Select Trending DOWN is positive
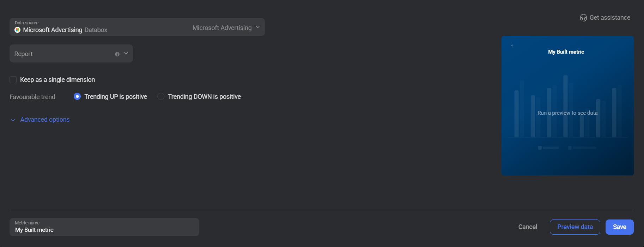This screenshot has height=247, width=644. click(161, 96)
